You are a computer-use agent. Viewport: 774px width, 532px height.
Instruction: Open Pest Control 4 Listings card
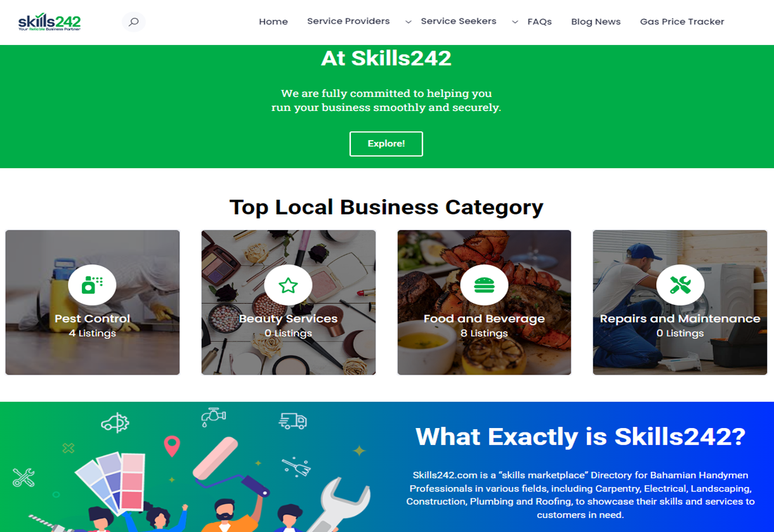[x=93, y=302]
